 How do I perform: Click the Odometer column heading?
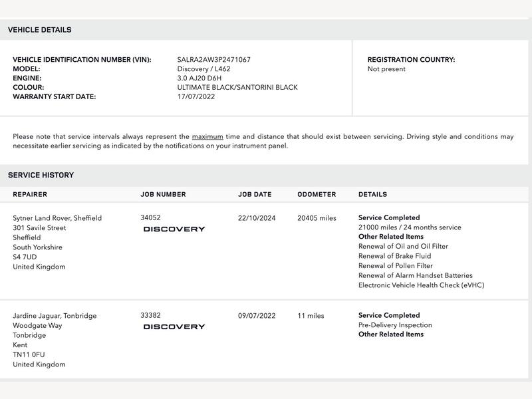(x=317, y=195)
